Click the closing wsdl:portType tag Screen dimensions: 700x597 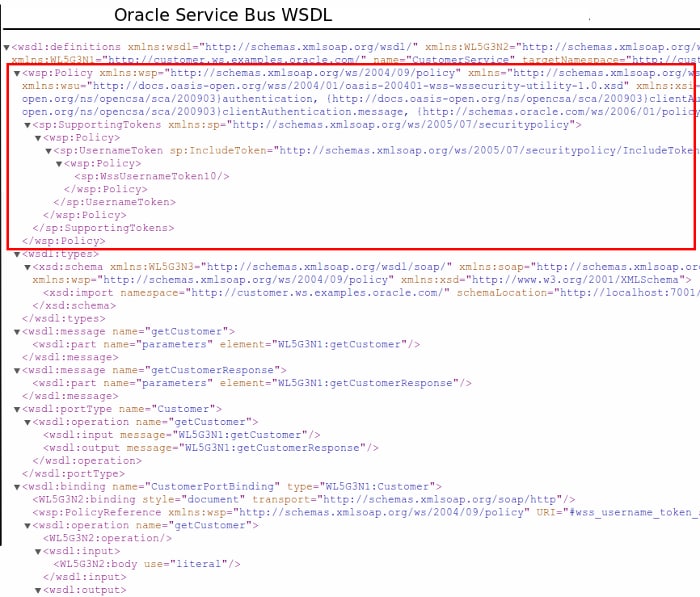coord(74,474)
